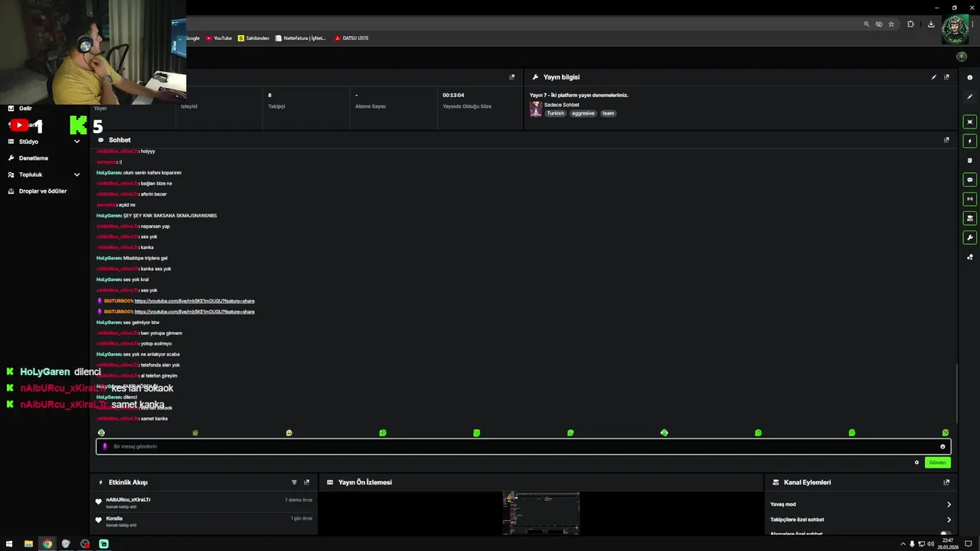Image resolution: width=980 pixels, height=551 pixels.
Task: Bookmark page with star icon
Action: 891,24
